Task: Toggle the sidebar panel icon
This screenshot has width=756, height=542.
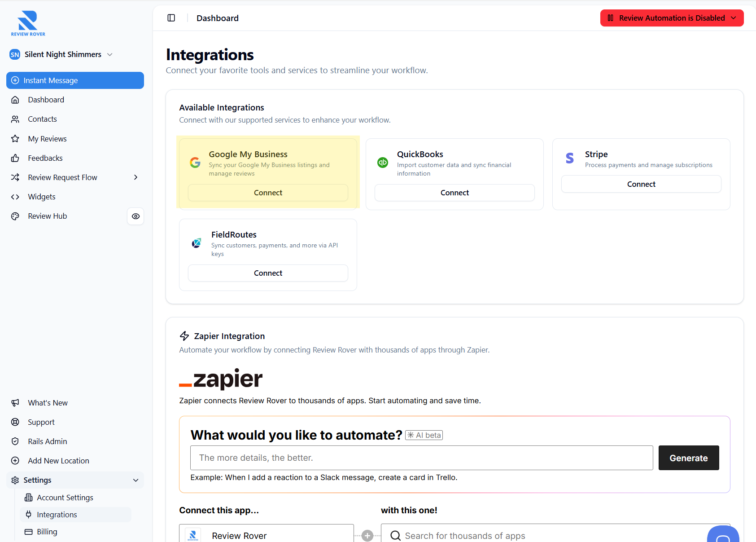Action: point(171,18)
